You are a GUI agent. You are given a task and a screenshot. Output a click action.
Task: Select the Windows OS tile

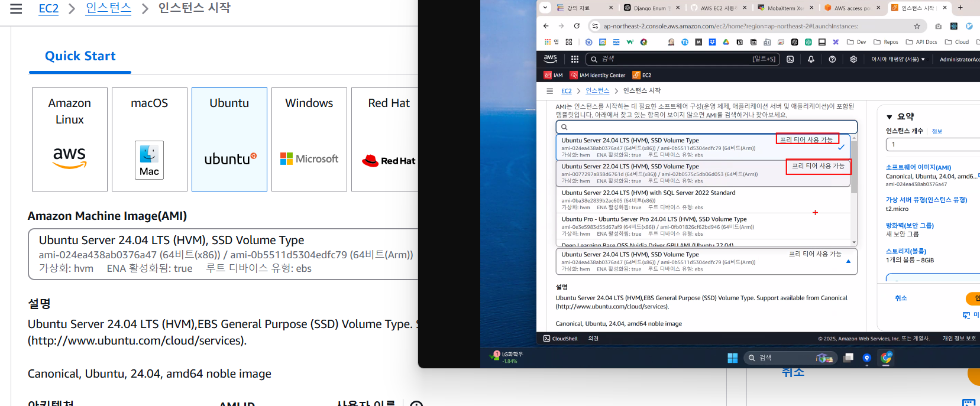[309, 139]
